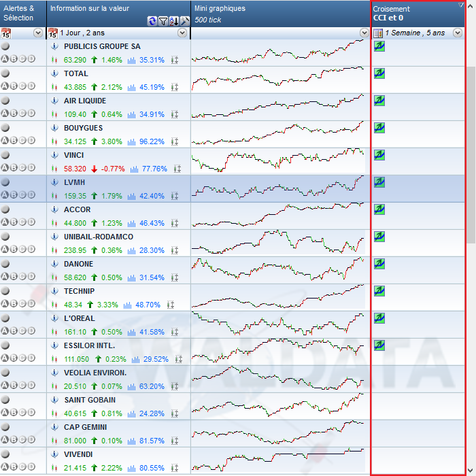Click range icon at end of ACCOR row
Screen dimensions: 476x476
point(175,223)
